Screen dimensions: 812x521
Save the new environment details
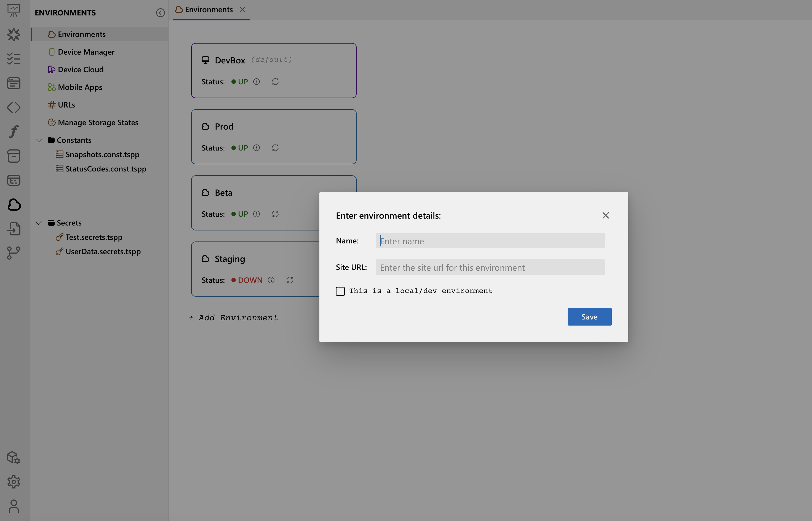pos(589,316)
